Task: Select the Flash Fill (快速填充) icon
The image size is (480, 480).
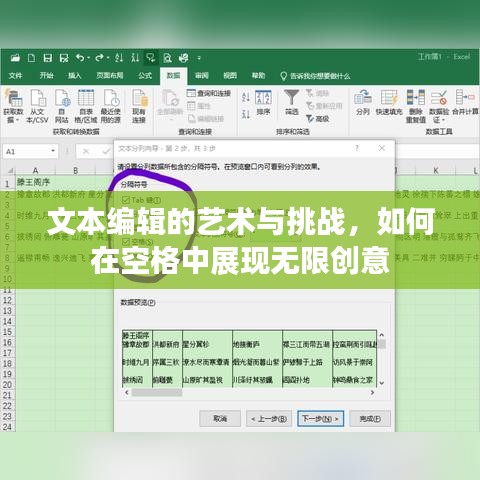Action: pos(389,98)
